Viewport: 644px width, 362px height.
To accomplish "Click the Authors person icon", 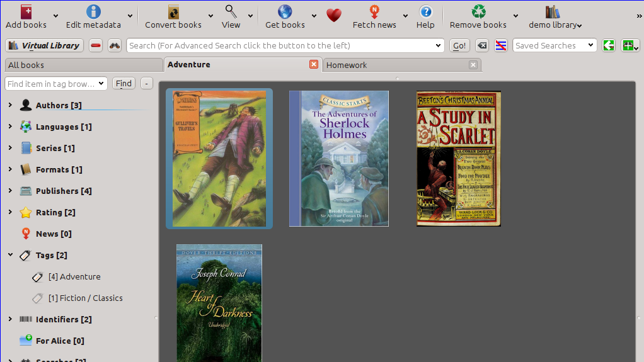I will pyautogui.click(x=25, y=105).
